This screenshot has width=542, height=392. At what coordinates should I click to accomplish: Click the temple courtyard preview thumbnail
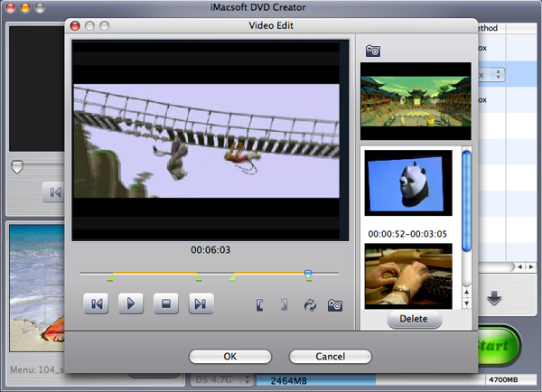pyautogui.click(x=416, y=101)
